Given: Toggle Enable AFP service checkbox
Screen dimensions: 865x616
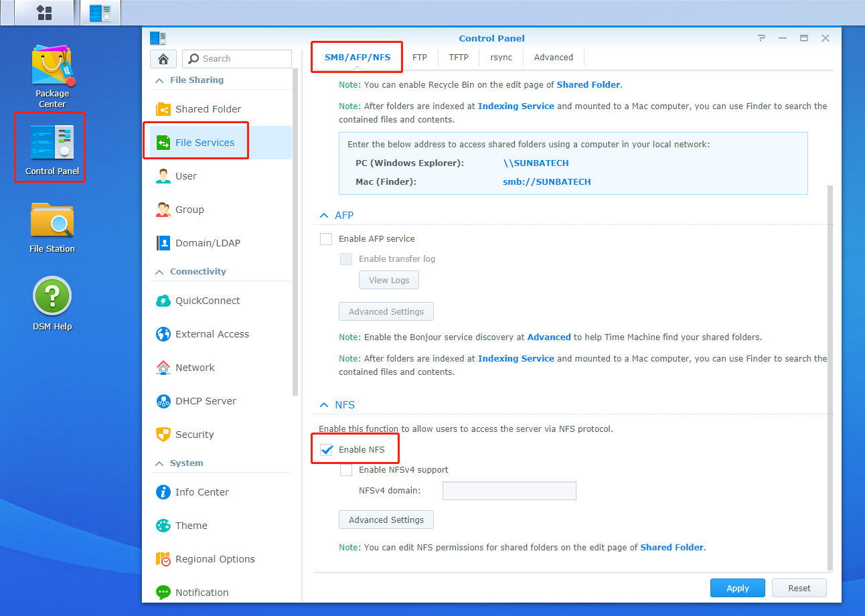Looking at the screenshot, I should pos(326,239).
